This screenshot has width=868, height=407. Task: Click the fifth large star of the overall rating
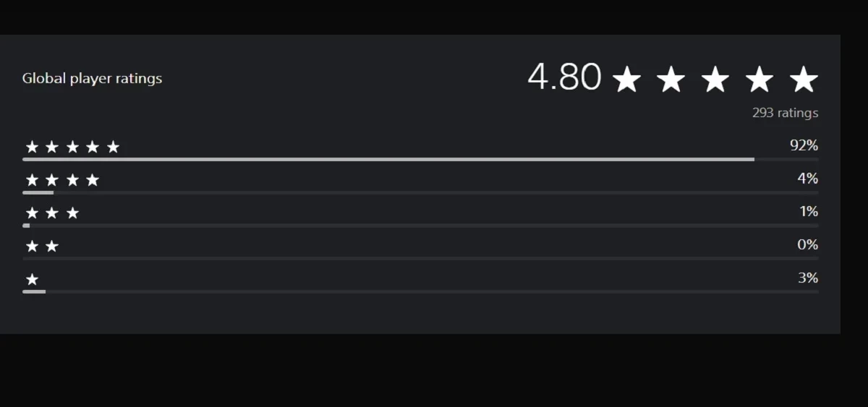[804, 80]
